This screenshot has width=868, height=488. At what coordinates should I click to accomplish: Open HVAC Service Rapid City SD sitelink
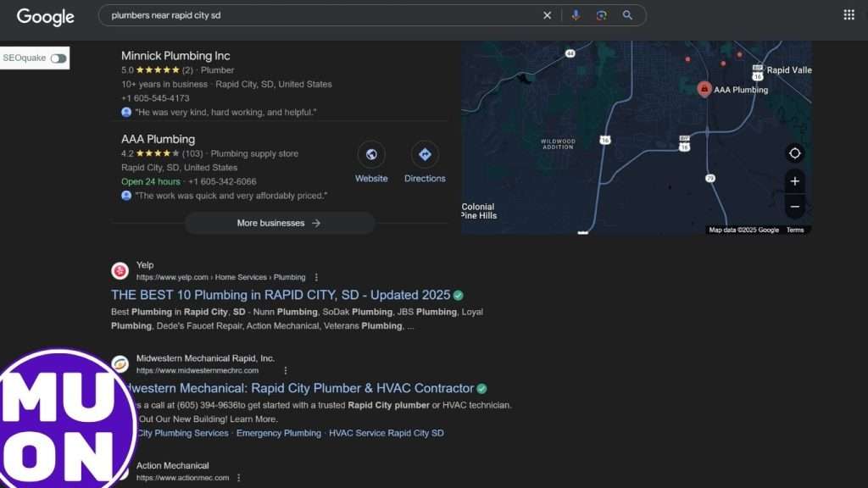(x=387, y=433)
